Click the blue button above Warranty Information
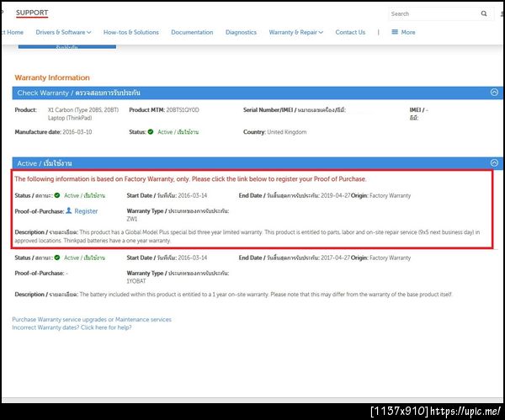 click(x=67, y=46)
